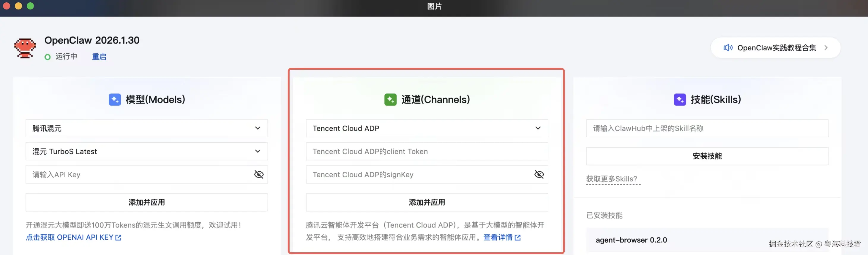Click the OpenClaw 2026.1.30 title
Viewport: 868px width, 255px height.
pyautogui.click(x=92, y=40)
